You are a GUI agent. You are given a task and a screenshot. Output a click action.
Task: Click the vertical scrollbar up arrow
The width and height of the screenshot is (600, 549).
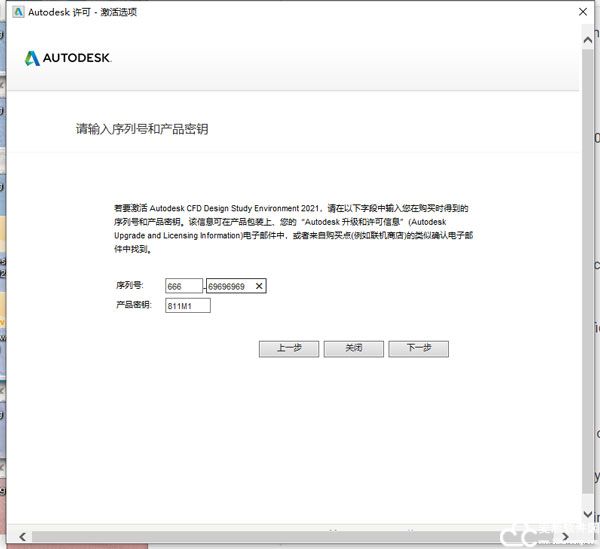tap(588, 40)
